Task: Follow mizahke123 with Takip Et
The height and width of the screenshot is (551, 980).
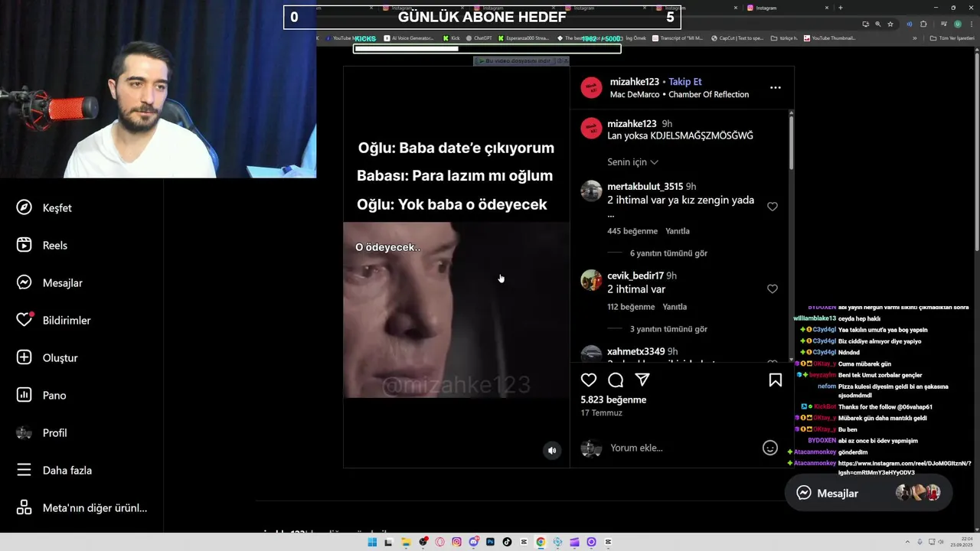Action: (x=685, y=82)
